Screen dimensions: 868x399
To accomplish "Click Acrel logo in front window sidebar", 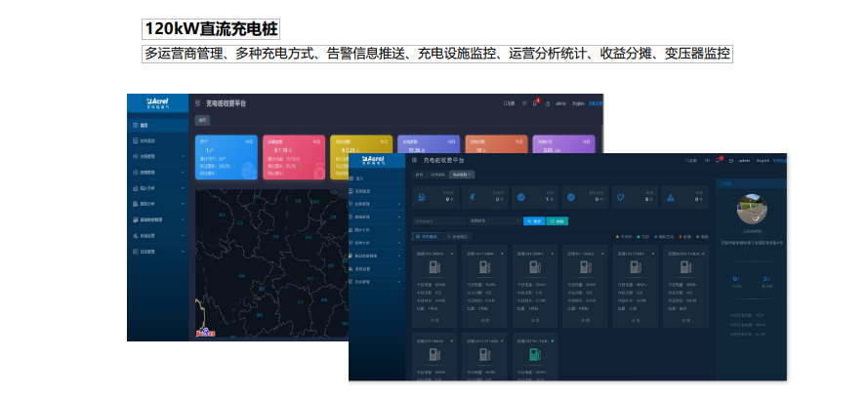I will tap(374, 160).
